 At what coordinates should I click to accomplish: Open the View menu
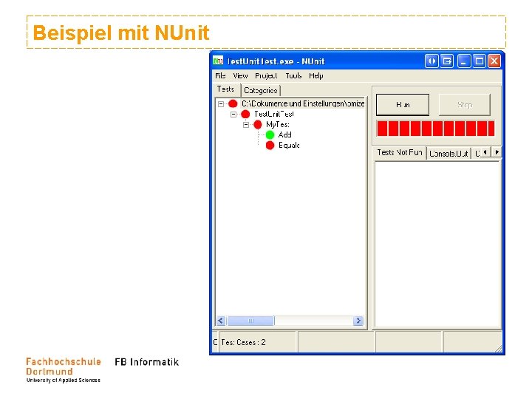[240, 75]
